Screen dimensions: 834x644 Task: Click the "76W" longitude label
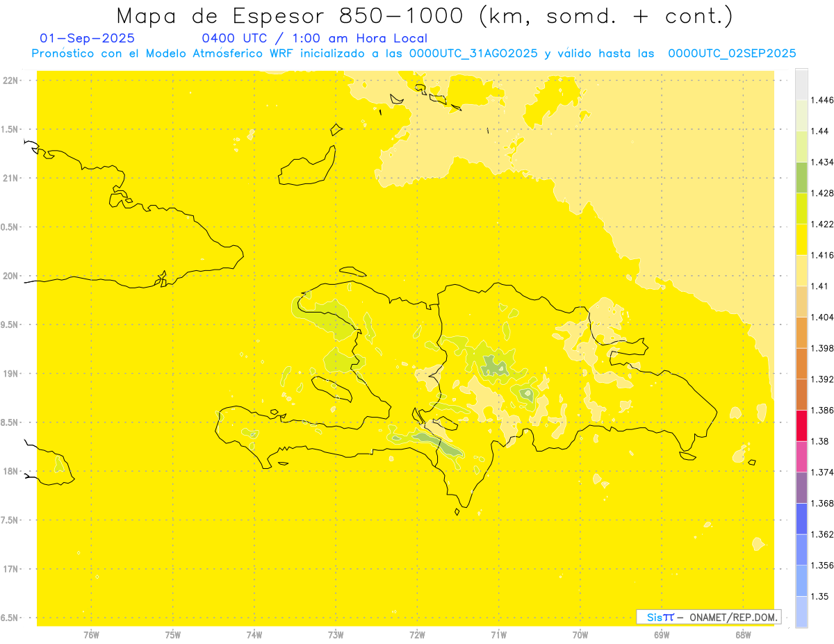(x=91, y=634)
